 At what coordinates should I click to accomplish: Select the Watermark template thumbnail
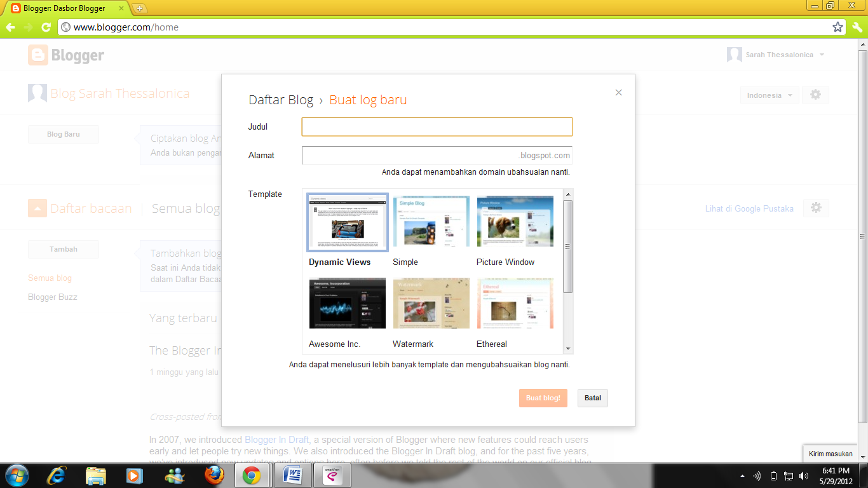[431, 303]
